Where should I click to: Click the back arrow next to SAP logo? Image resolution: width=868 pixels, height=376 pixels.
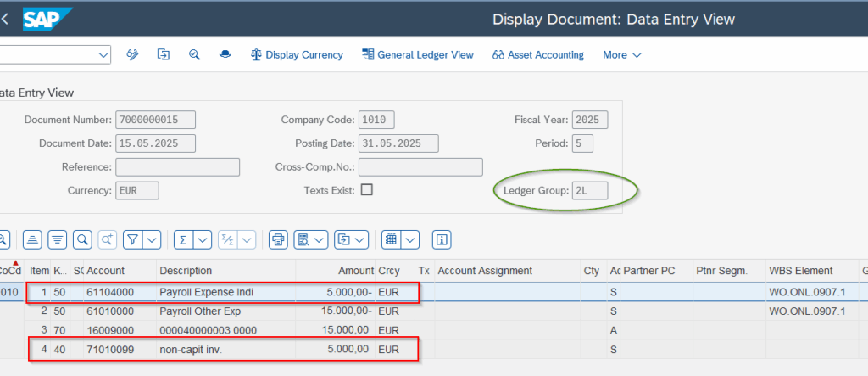click(5, 19)
